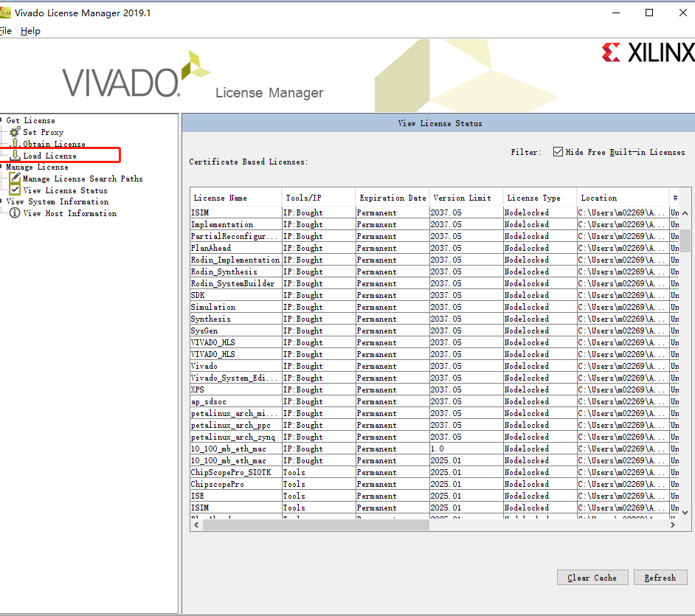Select the Vivado_System_Edi... license row
Screen dimensions: 695x616
[435, 378]
